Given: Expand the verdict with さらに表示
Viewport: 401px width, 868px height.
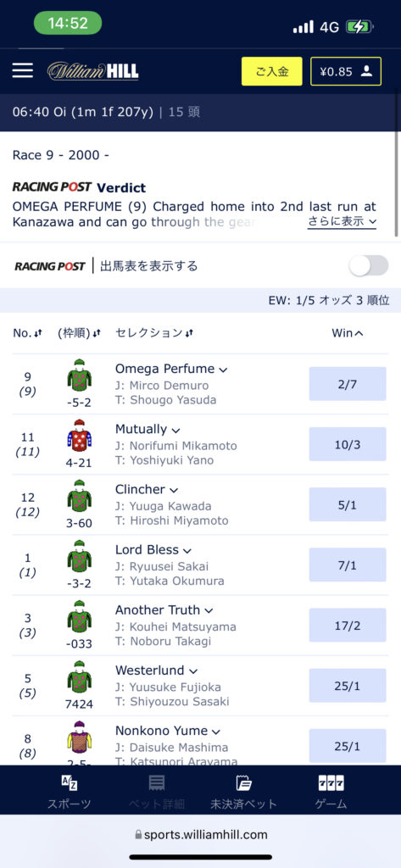Looking at the screenshot, I should (x=343, y=221).
